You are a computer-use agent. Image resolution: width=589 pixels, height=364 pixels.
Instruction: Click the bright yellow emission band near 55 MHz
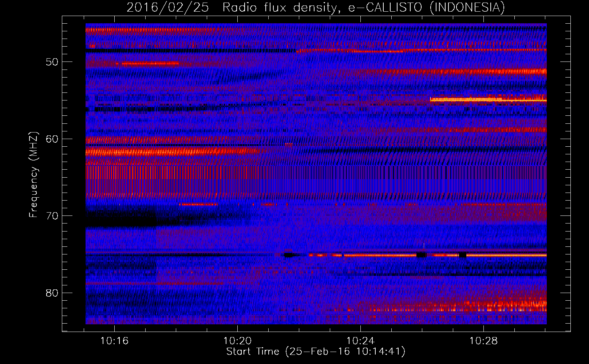[x=488, y=99]
